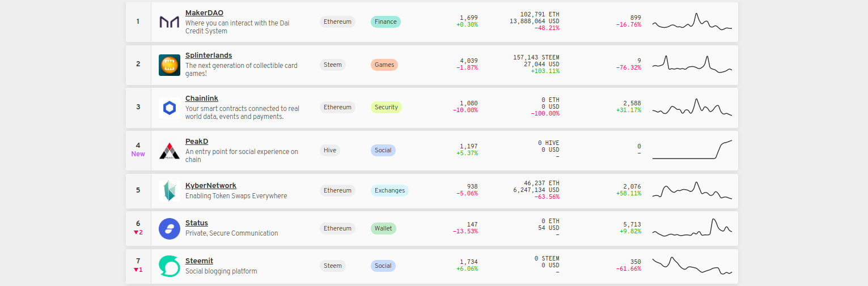This screenshot has width=868, height=286.
Task: Select the Finance category tag
Action: [386, 22]
